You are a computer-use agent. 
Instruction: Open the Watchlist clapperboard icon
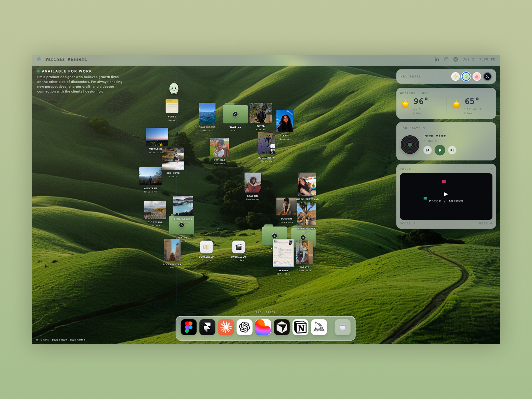pyautogui.click(x=238, y=247)
